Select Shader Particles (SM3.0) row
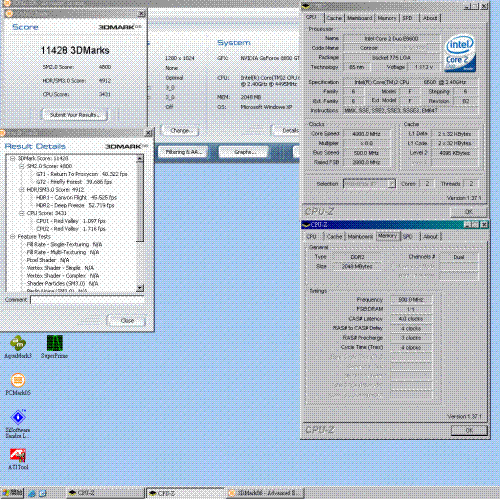Image resolution: width=500 pixels, height=499 pixels. pos(62,284)
